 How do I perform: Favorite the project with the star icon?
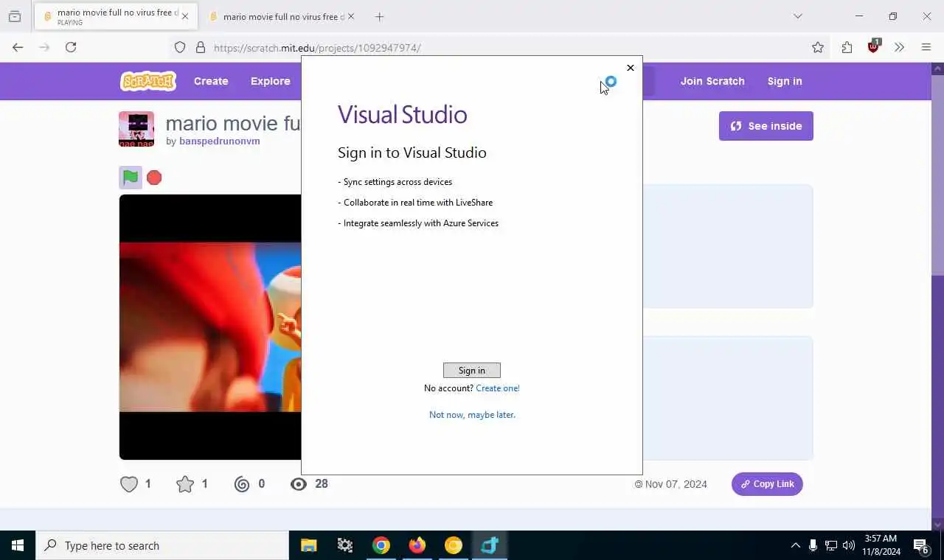tap(185, 484)
